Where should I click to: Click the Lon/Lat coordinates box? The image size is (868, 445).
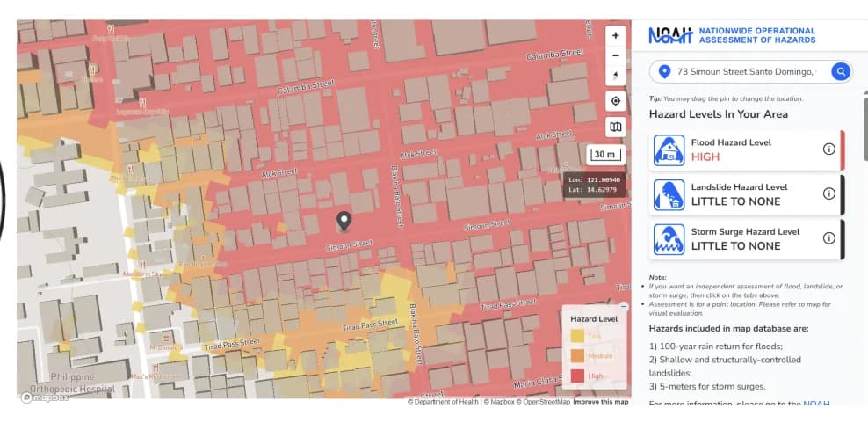pyautogui.click(x=595, y=185)
